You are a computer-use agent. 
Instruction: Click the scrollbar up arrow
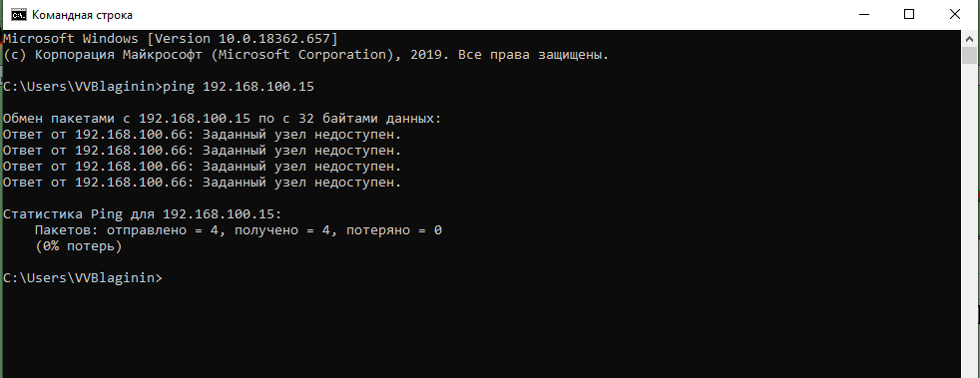[x=969, y=38]
